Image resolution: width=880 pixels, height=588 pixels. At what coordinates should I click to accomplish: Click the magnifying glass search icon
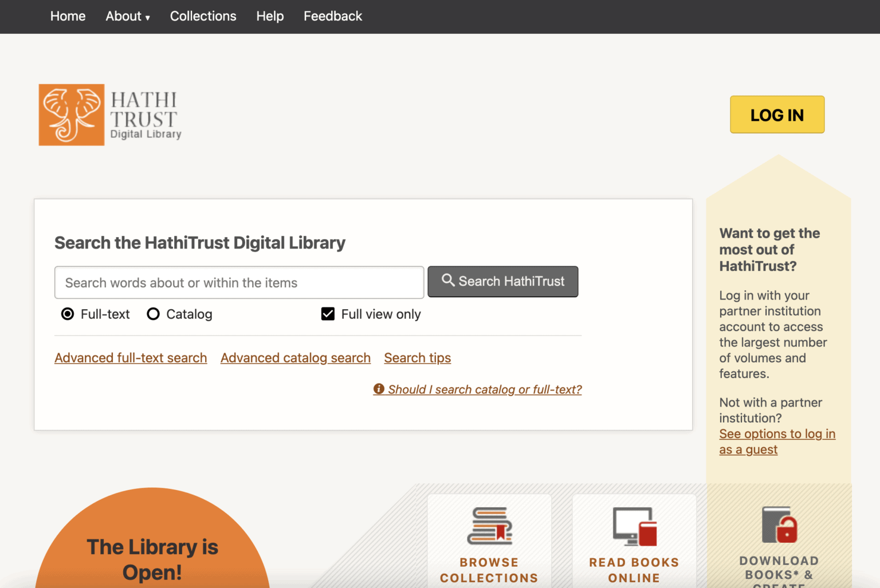click(x=447, y=281)
